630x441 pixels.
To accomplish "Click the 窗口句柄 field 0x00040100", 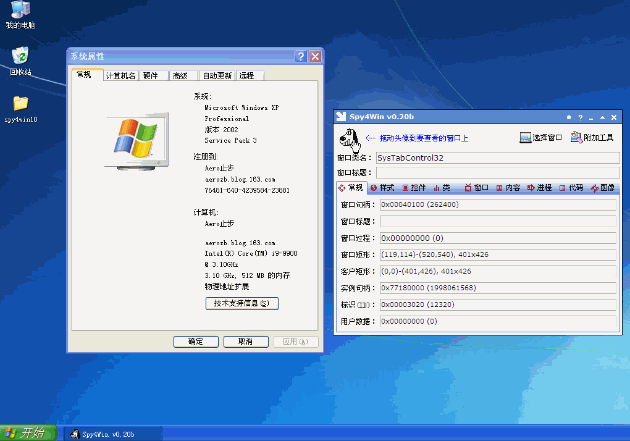I will pyautogui.click(x=498, y=204).
